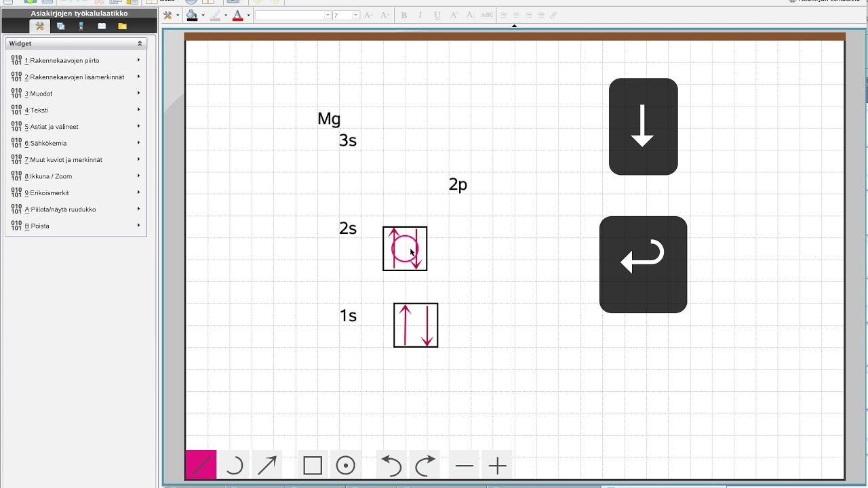This screenshot has width=868, height=488.
Task: Open the text color dropdown arrow
Action: (248, 16)
